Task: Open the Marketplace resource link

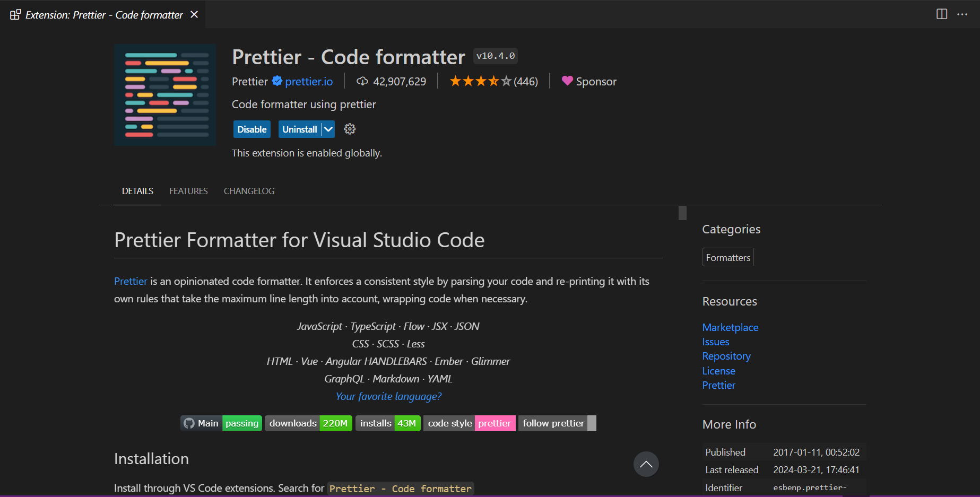Action: click(x=730, y=327)
